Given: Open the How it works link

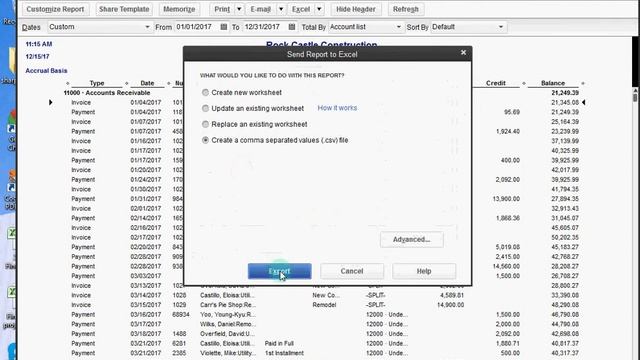Looking at the screenshot, I should 337,108.
